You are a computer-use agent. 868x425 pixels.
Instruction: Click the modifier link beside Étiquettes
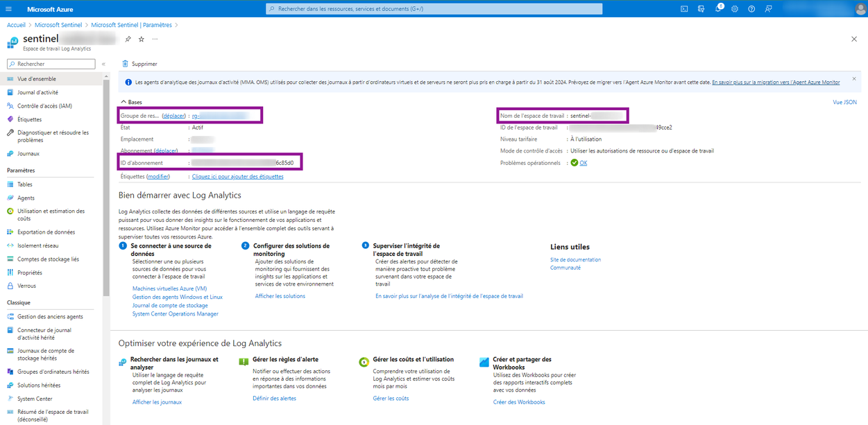[159, 176]
